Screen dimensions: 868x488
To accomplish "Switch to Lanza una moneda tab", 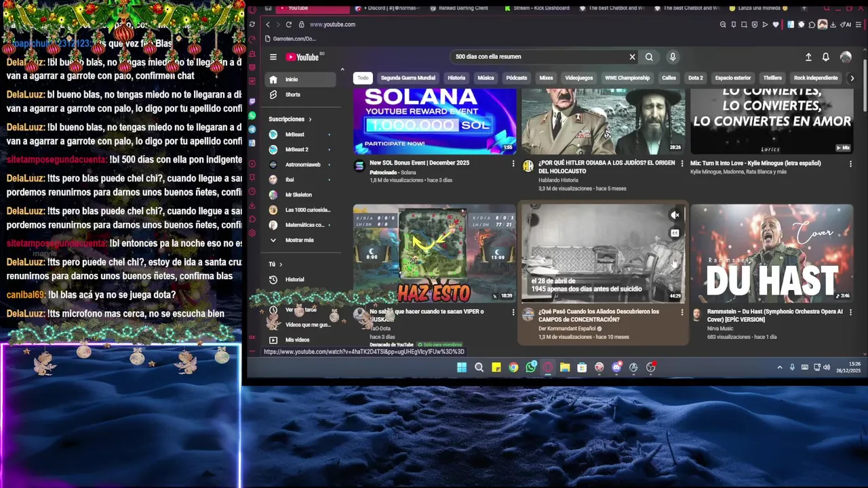I will pos(760,8).
